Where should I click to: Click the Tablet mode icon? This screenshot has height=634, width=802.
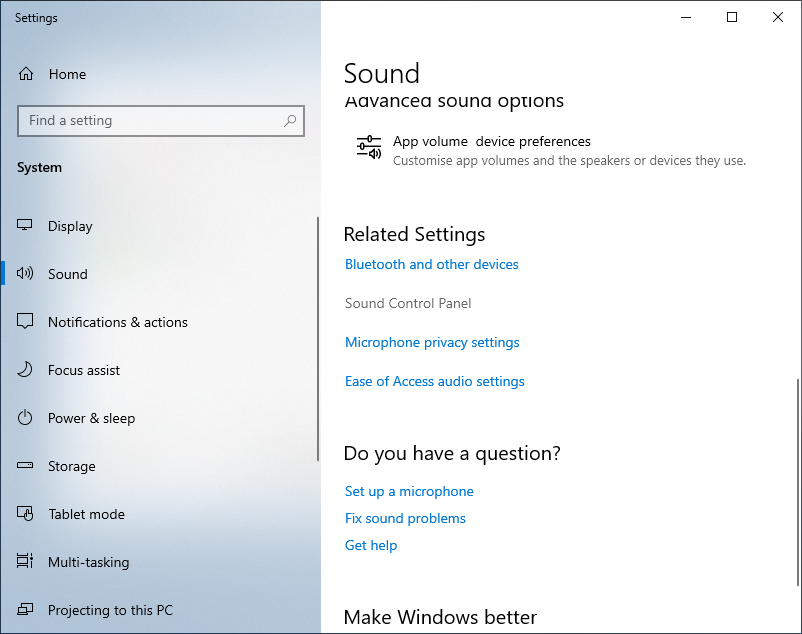click(x=25, y=513)
